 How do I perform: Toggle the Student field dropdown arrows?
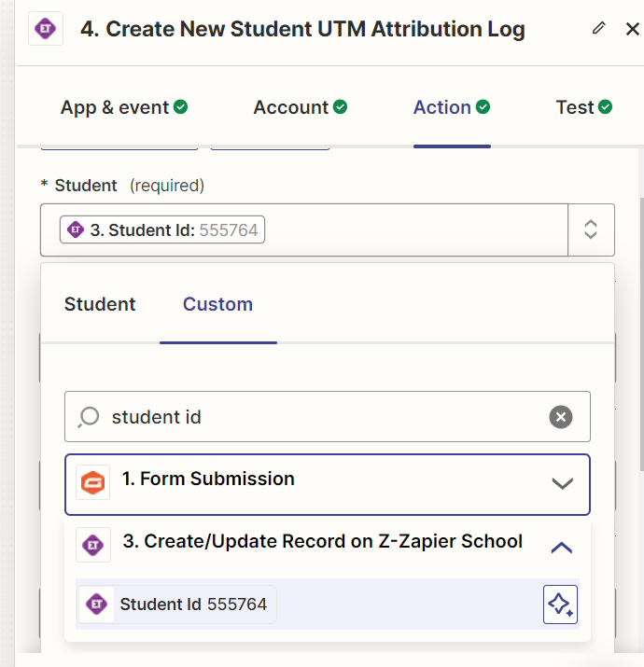(x=591, y=229)
